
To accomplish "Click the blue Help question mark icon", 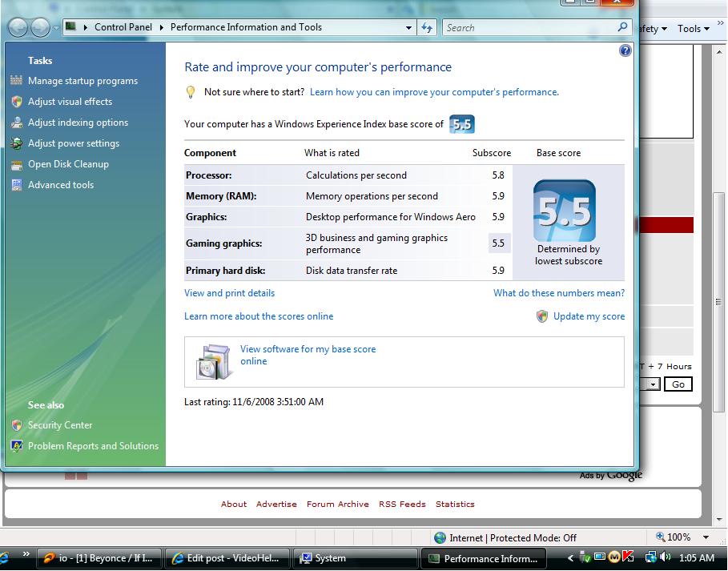I will (x=625, y=50).
